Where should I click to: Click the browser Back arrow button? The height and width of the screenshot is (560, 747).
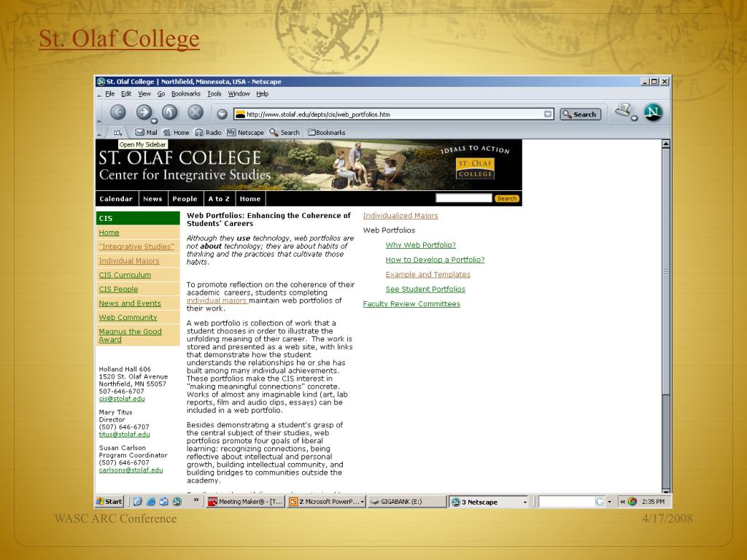coord(118,112)
